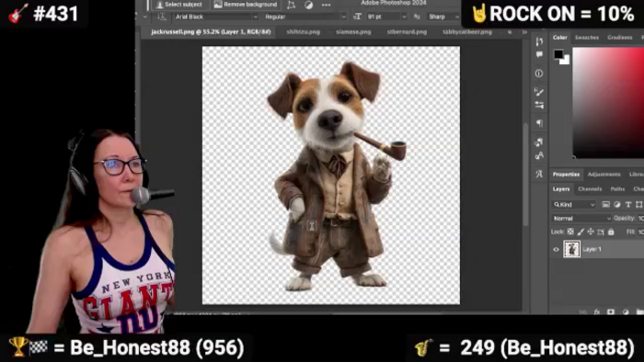
Task: Switch to the siamese.png document tab
Action: pyautogui.click(x=353, y=32)
